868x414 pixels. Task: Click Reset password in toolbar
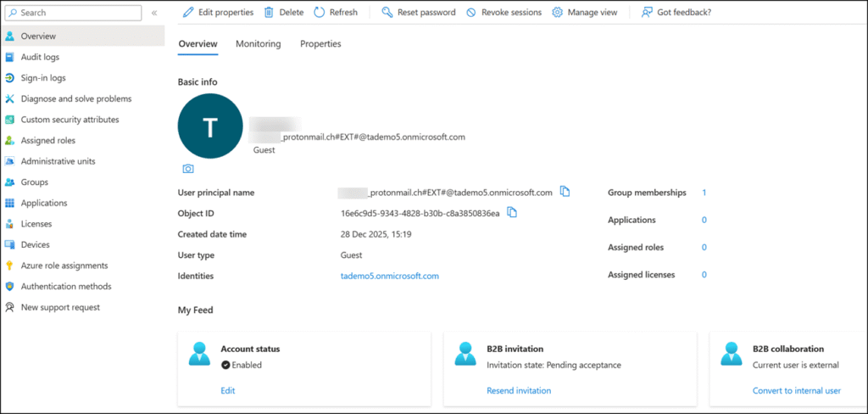[x=418, y=13]
